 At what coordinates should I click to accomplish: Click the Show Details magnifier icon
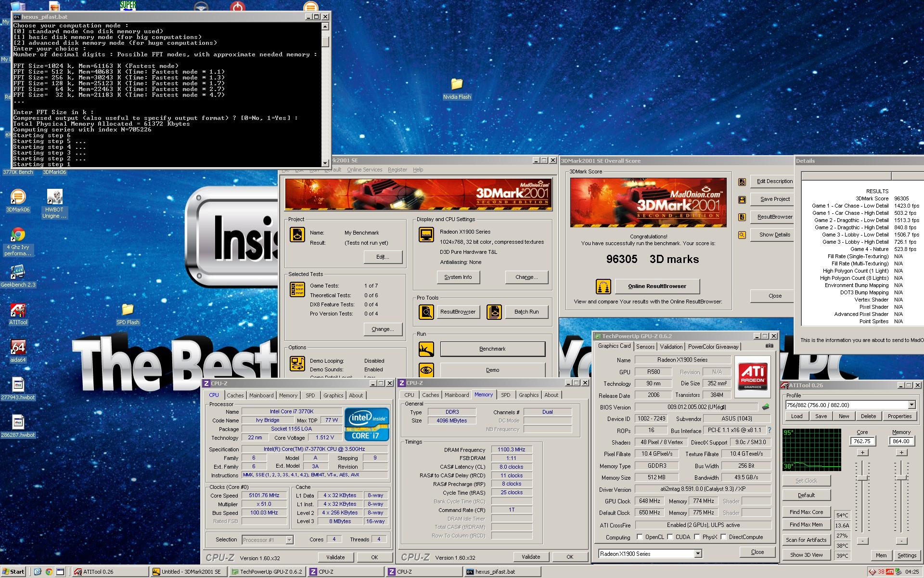click(x=742, y=235)
